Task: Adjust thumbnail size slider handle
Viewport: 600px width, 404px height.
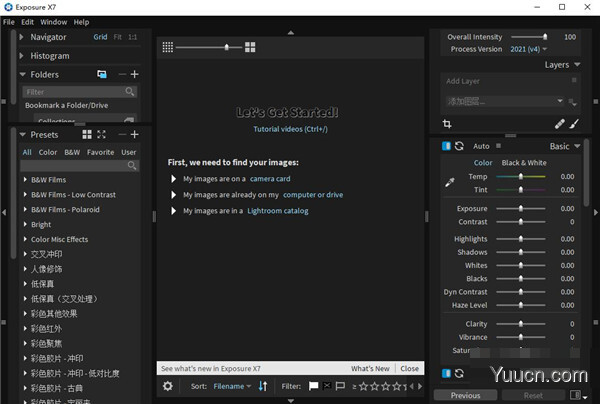Action: point(227,47)
